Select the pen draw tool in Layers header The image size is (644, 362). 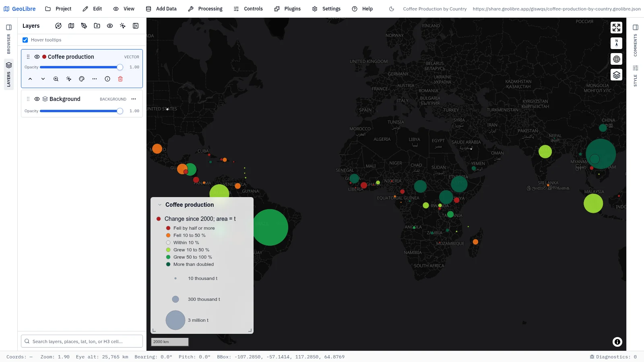point(84,26)
